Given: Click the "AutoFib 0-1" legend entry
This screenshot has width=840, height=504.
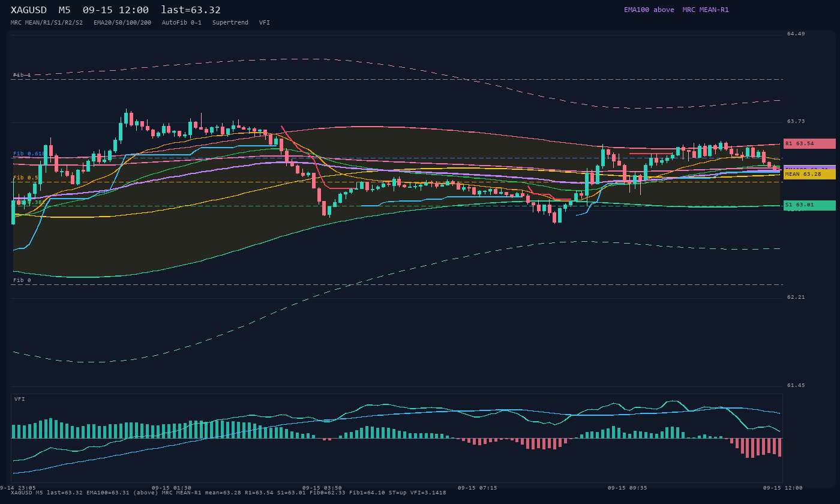Looking at the screenshot, I should (182, 23).
